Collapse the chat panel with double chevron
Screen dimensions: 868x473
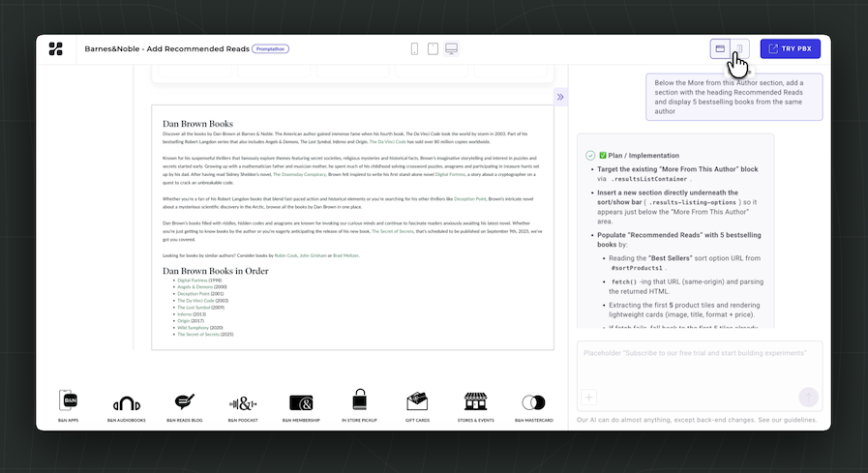tap(560, 97)
